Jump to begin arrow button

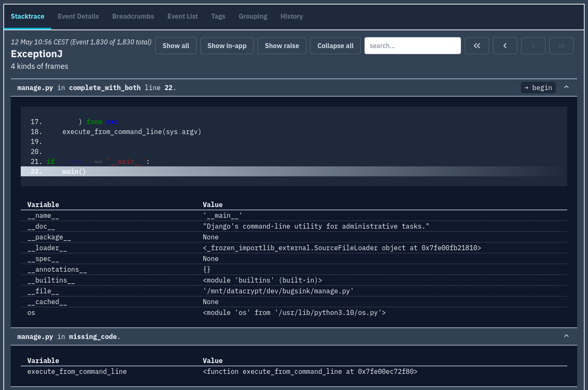[538, 88]
